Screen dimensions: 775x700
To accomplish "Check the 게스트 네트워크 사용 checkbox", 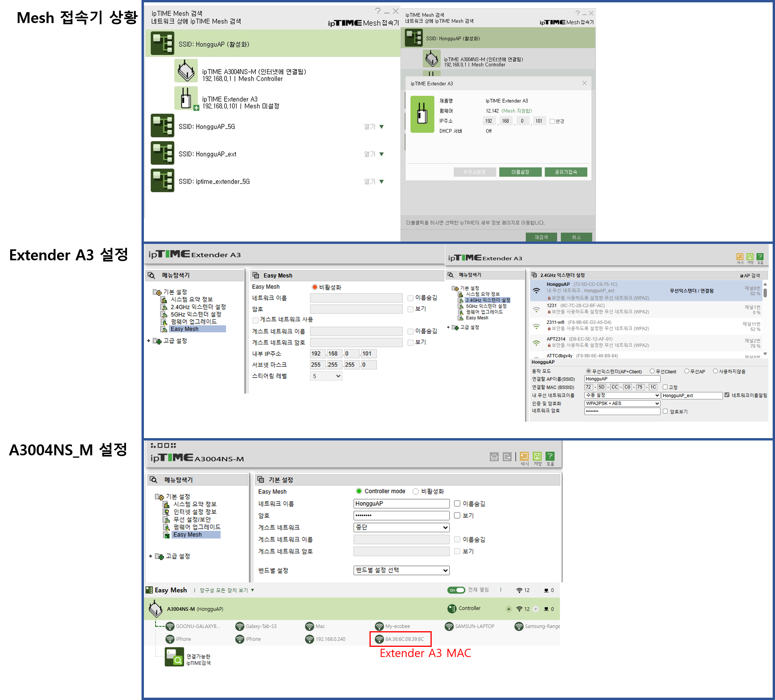I will tap(255, 320).
